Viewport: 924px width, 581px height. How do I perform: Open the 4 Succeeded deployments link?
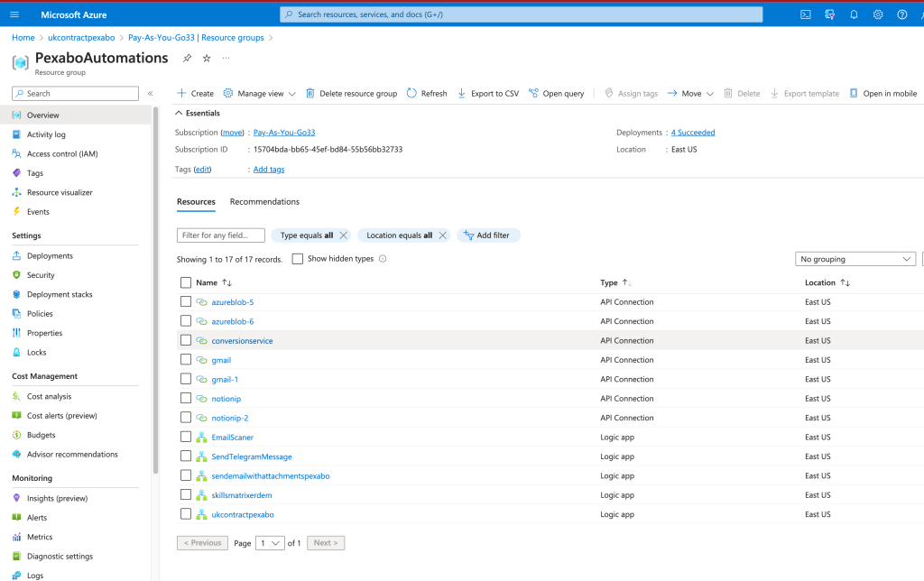(x=693, y=133)
